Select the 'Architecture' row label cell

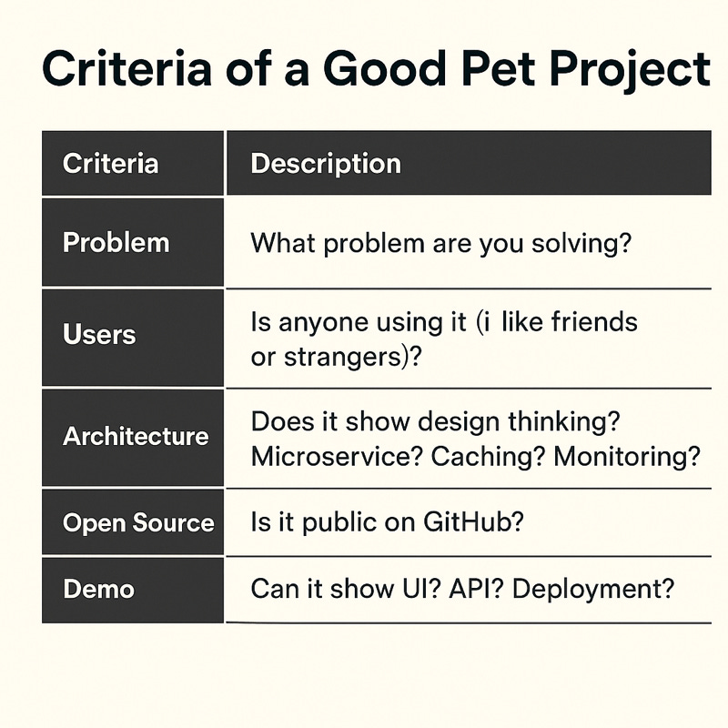point(133,438)
